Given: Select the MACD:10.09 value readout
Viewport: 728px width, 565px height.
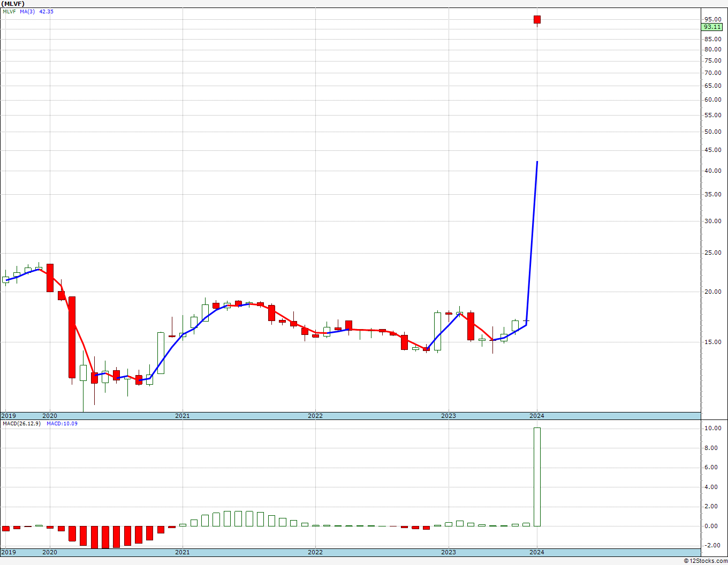Looking at the screenshot, I should coord(62,424).
